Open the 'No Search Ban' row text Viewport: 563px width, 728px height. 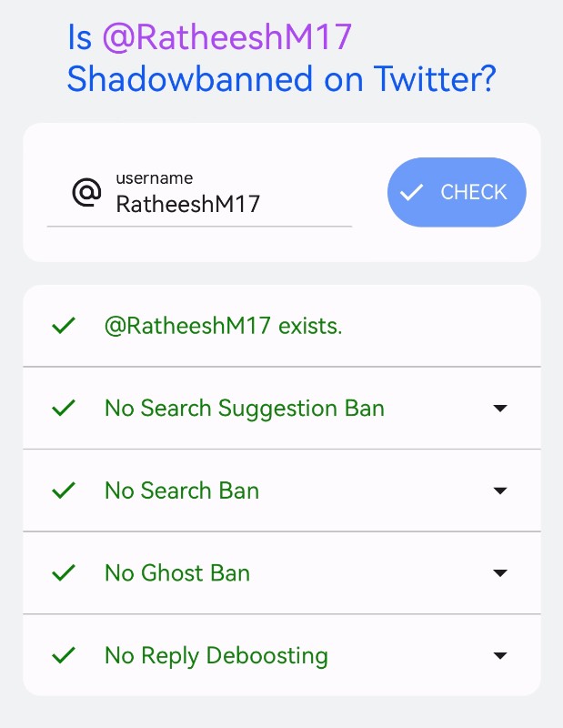coord(182,490)
